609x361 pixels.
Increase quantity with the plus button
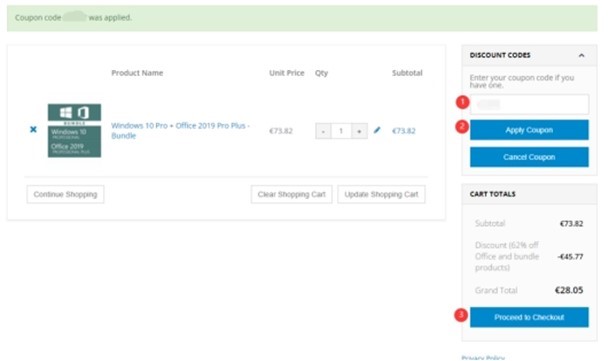(359, 131)
